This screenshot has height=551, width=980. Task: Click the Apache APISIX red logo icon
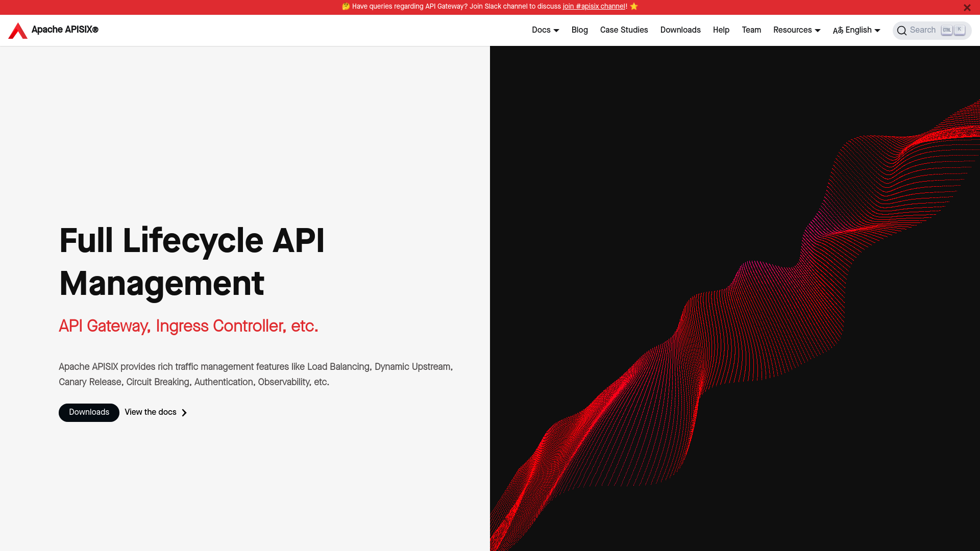pyautogui.click(x=18, y=31)
